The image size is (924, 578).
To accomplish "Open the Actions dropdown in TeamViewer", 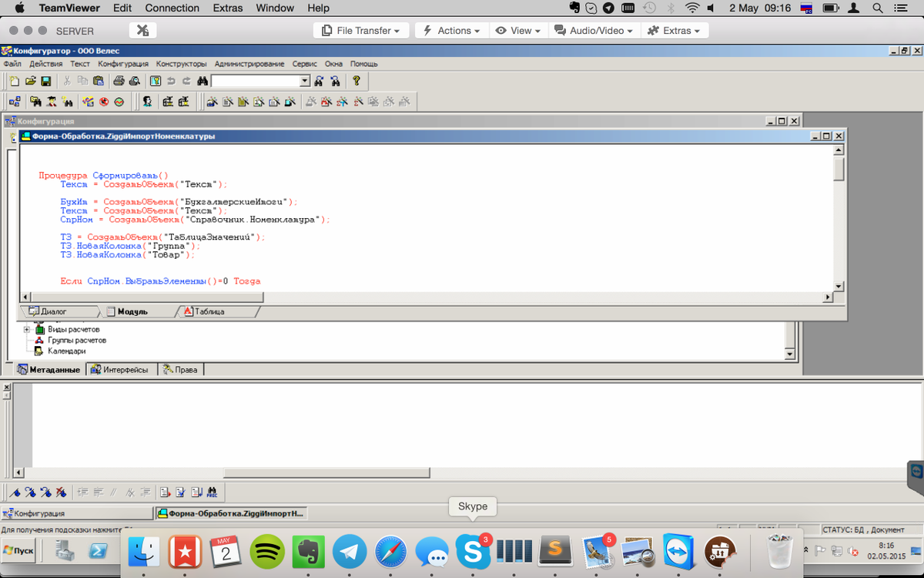I will click(451, 30).
